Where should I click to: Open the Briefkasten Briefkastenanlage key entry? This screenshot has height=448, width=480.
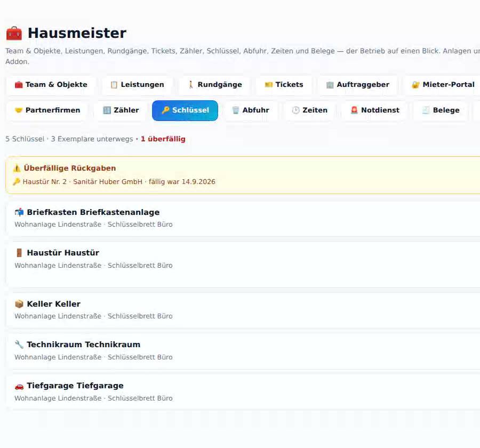[243, 219]
